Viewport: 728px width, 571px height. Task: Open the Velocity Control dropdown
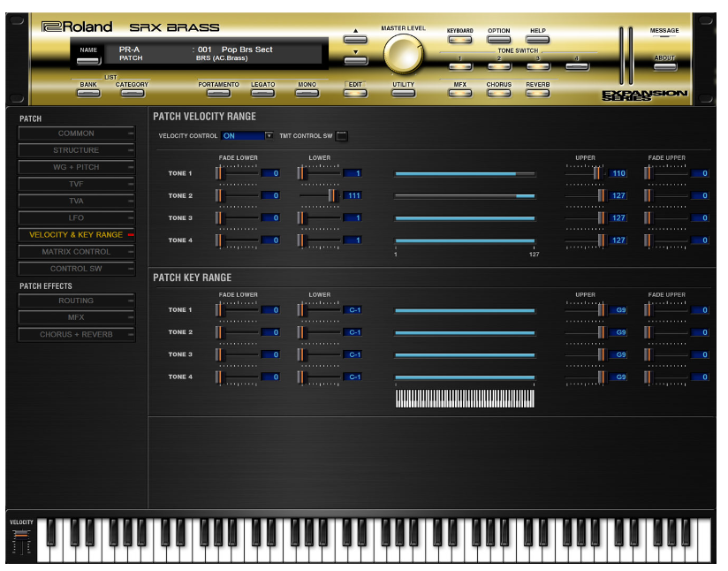point(247,135)
